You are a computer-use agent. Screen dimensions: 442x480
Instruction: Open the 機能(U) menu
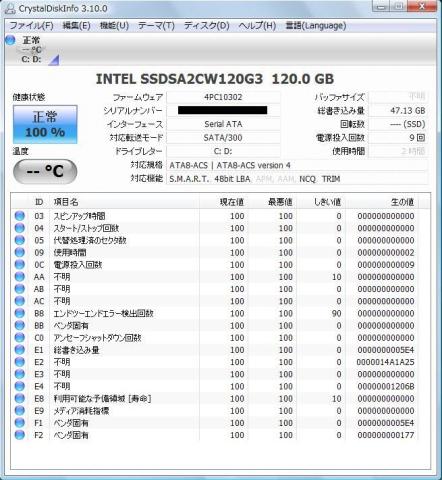coord(114,26)
